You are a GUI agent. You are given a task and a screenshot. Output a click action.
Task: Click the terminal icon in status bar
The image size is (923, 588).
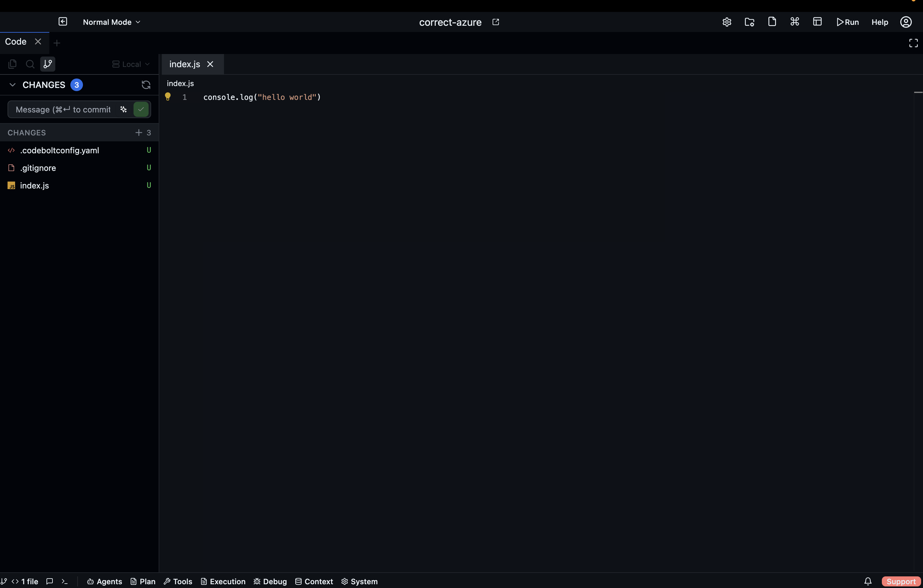point(64,581)
